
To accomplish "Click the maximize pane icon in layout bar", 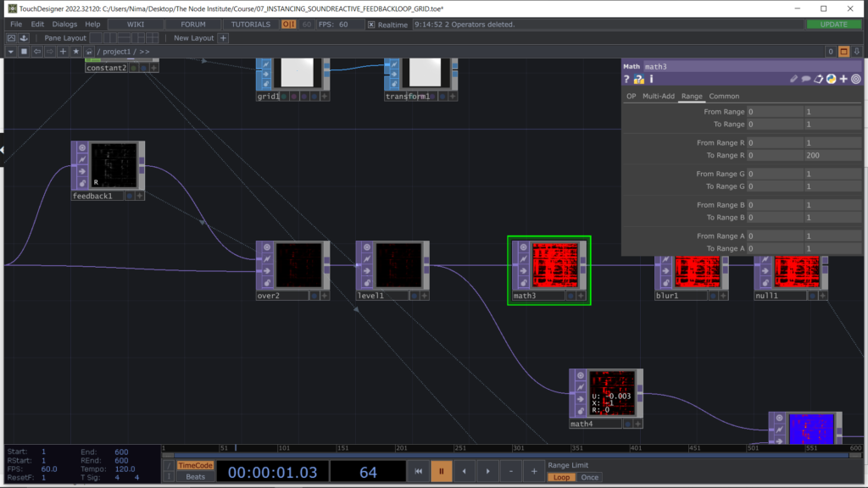I will [x=11, y=37].
